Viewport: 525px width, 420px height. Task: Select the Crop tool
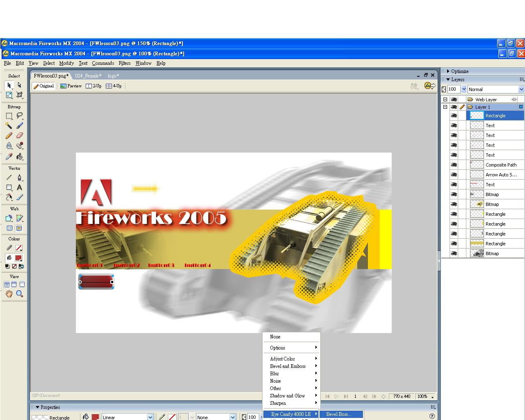point(19,95)
